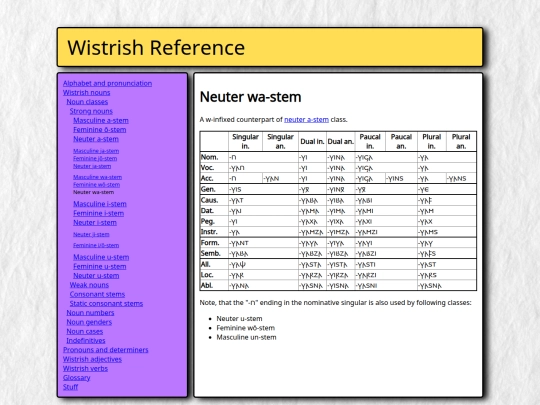540x405 pixels.
Task: Open the Masculine i-stem page
Action: [x=100, y=204]
